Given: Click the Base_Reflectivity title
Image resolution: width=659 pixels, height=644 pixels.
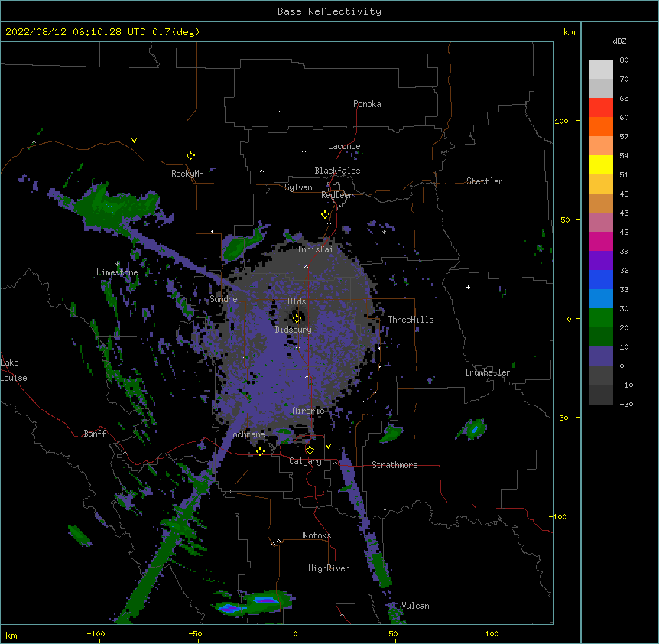Looking at the screenshot, I should click(329, 11).
